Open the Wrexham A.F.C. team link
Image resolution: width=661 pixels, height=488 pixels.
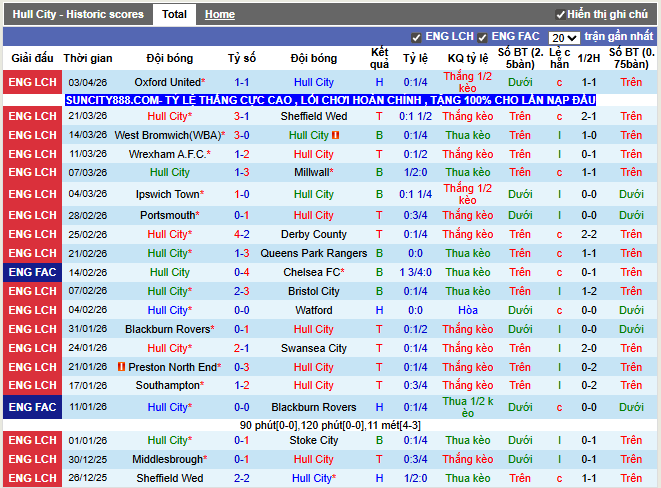(x=164, y=154)
